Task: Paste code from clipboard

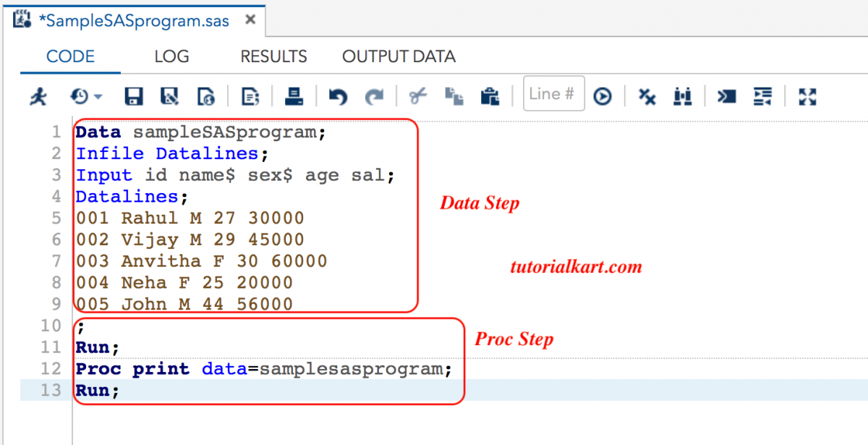Action: [x=490, y=96]
